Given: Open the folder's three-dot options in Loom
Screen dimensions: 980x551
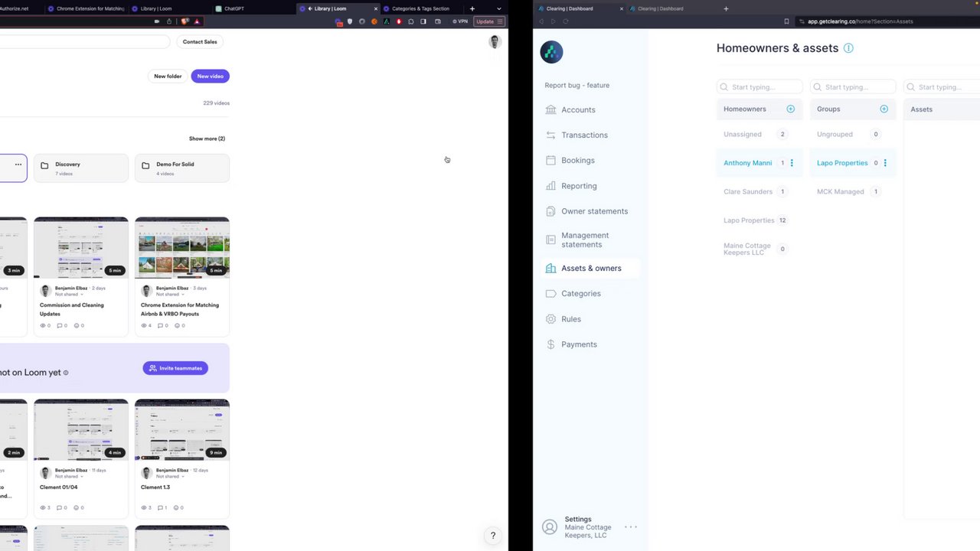Looking at the screenshot, I should [x=18, y=165].
